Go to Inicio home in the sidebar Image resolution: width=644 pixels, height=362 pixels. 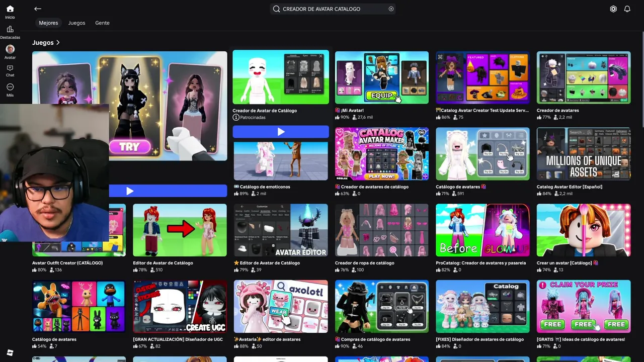point(10,12)
